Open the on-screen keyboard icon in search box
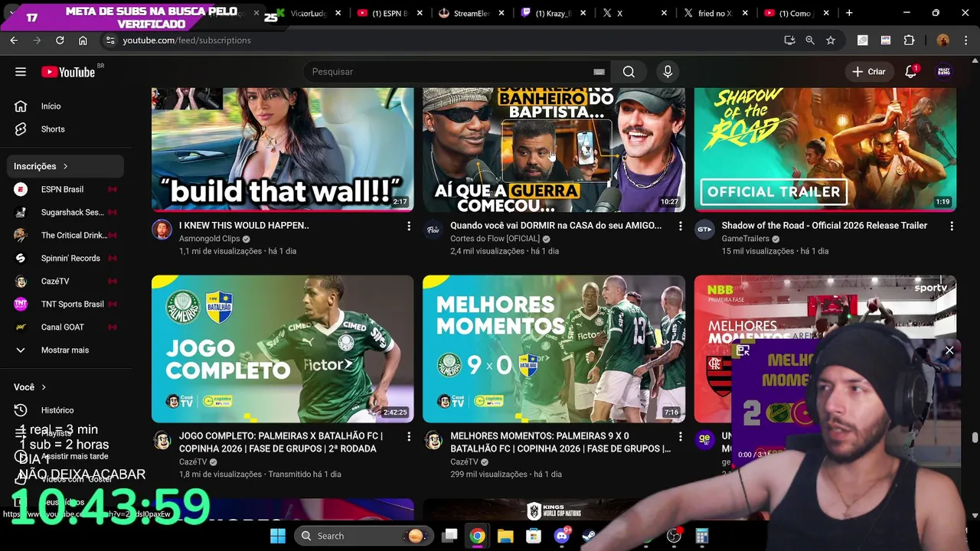This screenshot has height=551, width=980. click(x=599, y=72)
